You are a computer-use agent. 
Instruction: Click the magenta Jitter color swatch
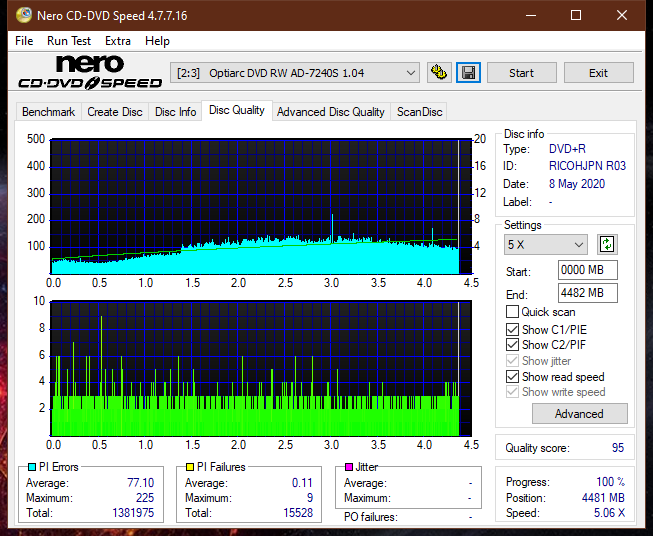point(349,467)
